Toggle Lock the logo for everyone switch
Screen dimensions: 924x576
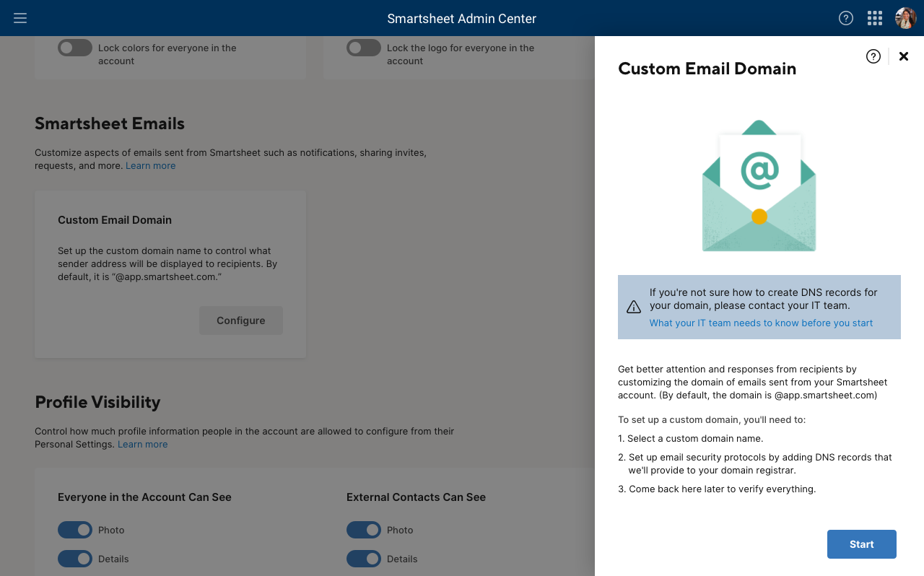point(364,48)
